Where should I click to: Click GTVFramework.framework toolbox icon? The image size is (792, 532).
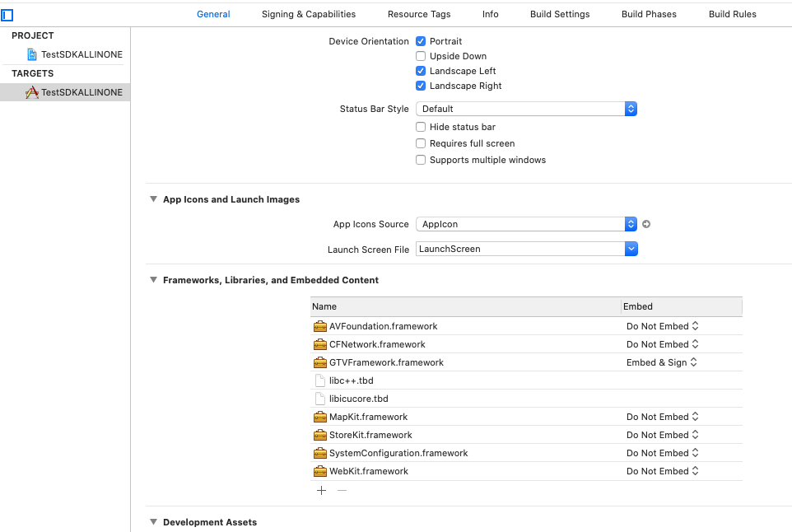point(319,362)
